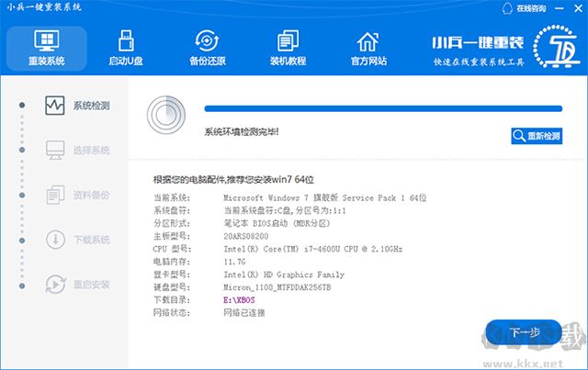Go to the 装机教程 tutorial tab
The width and height of the screenshot is (588, 370).
click(288, 49)
